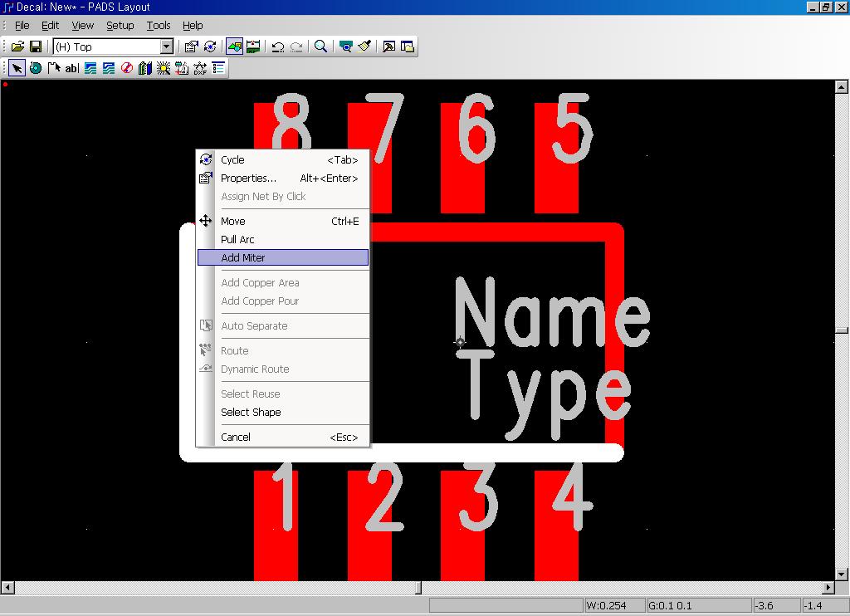Choose Move in the context menu
This screenshot has height=616, width=850.
pos(283,221)
